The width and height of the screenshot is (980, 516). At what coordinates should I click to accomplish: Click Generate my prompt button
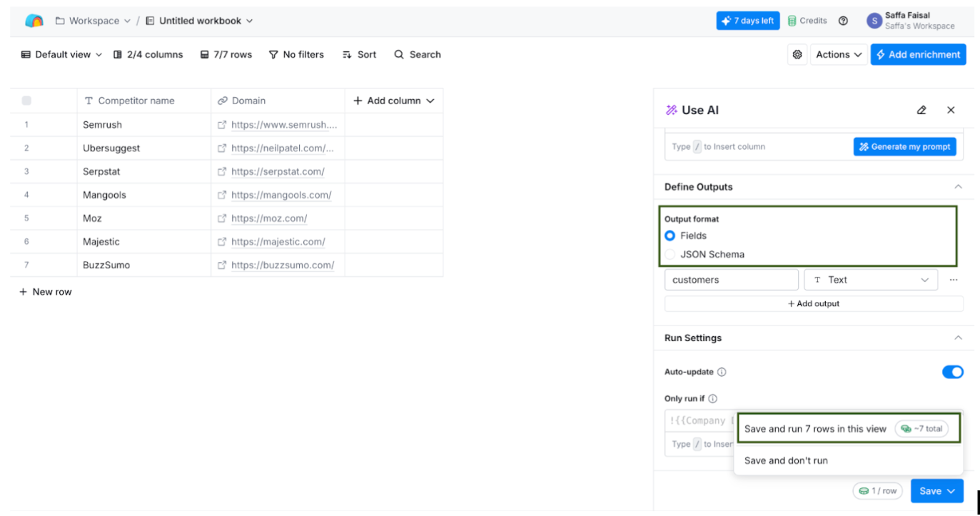click(904, 147)
